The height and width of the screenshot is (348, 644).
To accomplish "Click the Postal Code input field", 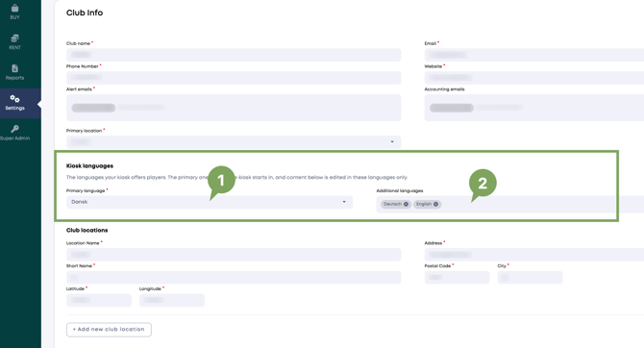I will 458,277.
